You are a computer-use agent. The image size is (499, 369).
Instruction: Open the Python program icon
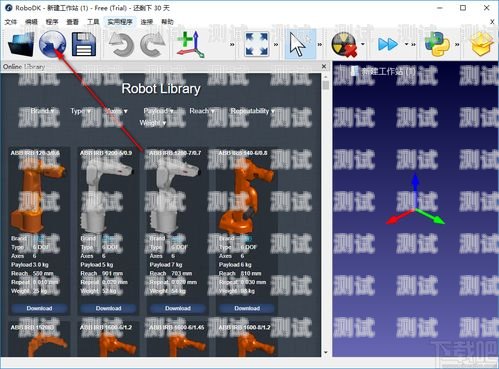click(x=437, y=44)
